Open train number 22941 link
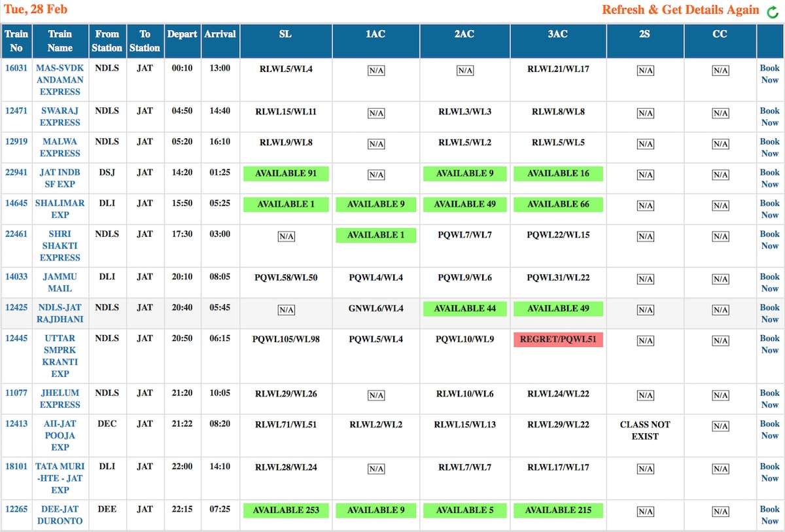 click(x=16, y=173)
